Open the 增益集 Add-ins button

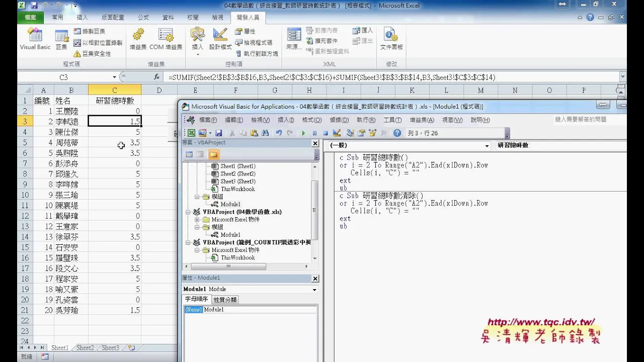138,39
